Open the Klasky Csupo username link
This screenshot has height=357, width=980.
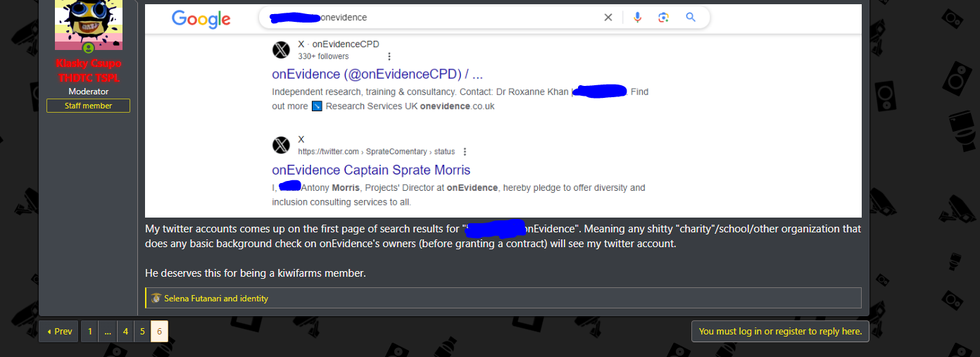[x=89, y=70]
